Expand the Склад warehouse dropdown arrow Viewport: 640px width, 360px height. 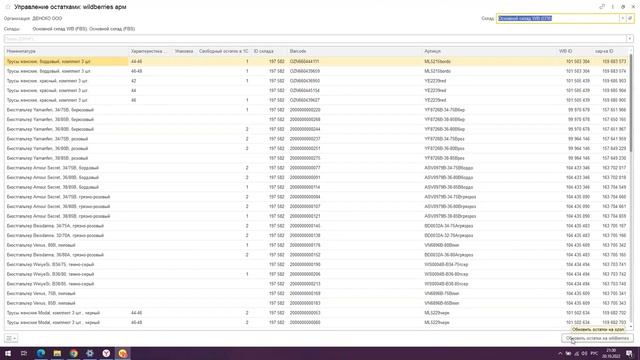[x=623, y=18]
